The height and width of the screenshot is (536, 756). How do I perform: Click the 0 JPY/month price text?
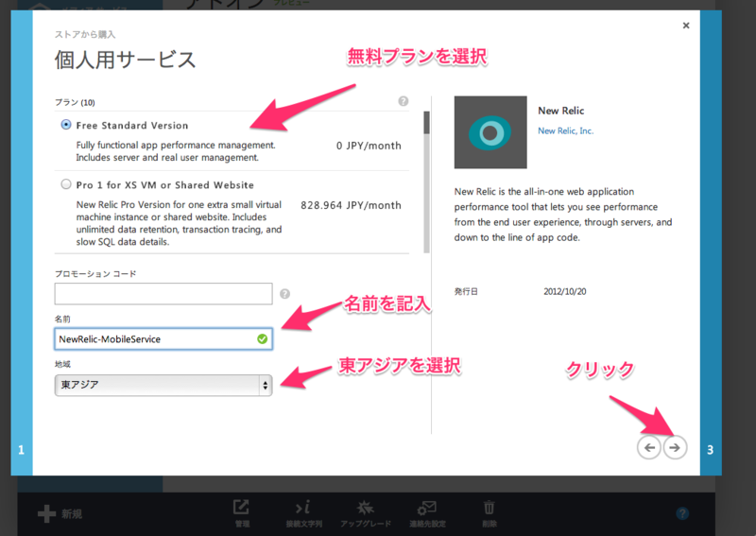click(x=369, y=146)
